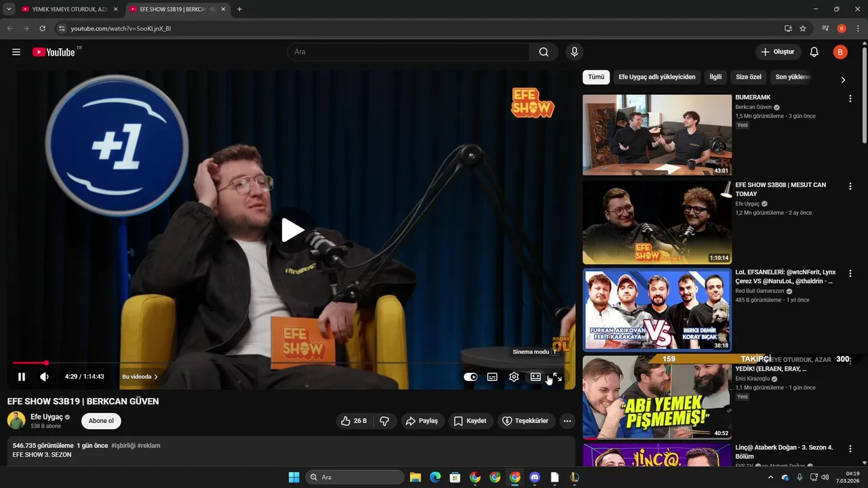The image size is (868, 488).
Task: Dislike the video with thumbs down
Action: point(384,421)
